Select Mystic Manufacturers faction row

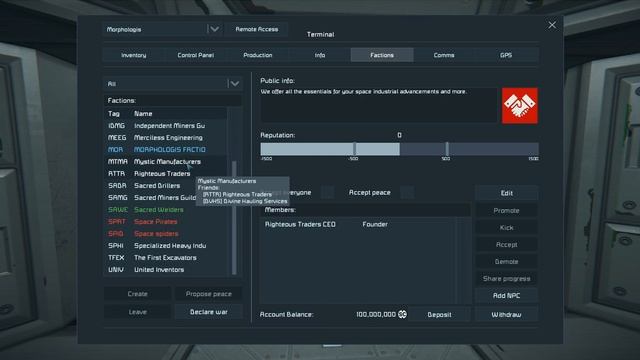[x=165, y=162]
